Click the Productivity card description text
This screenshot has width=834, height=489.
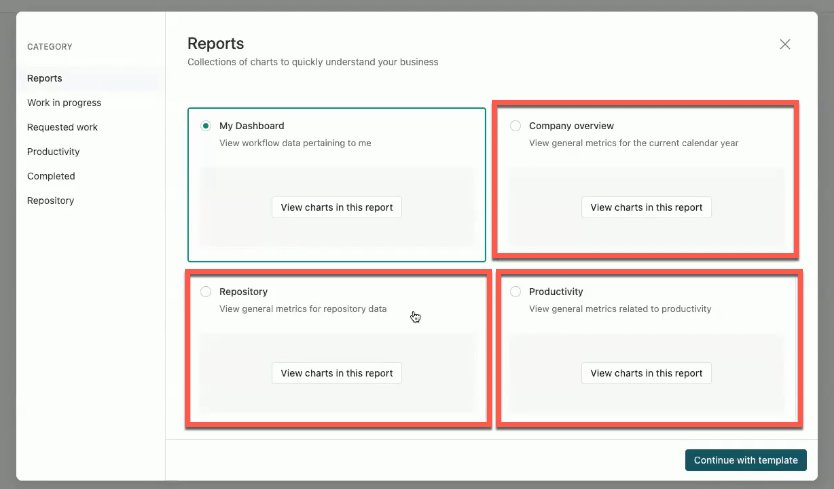point(620,309)
